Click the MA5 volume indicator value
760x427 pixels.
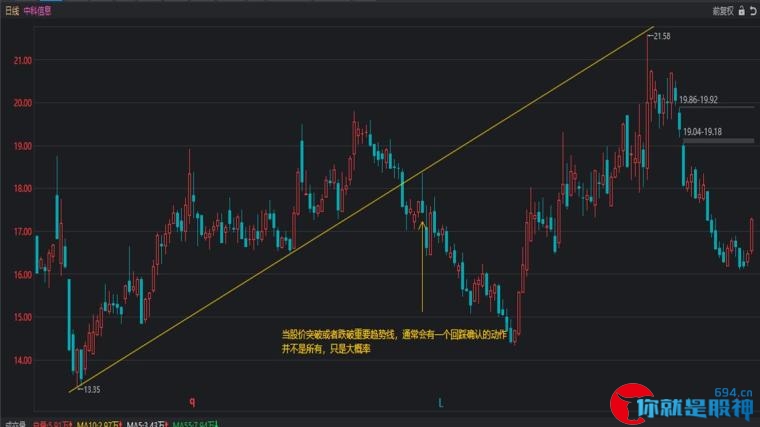click(146, 424)
